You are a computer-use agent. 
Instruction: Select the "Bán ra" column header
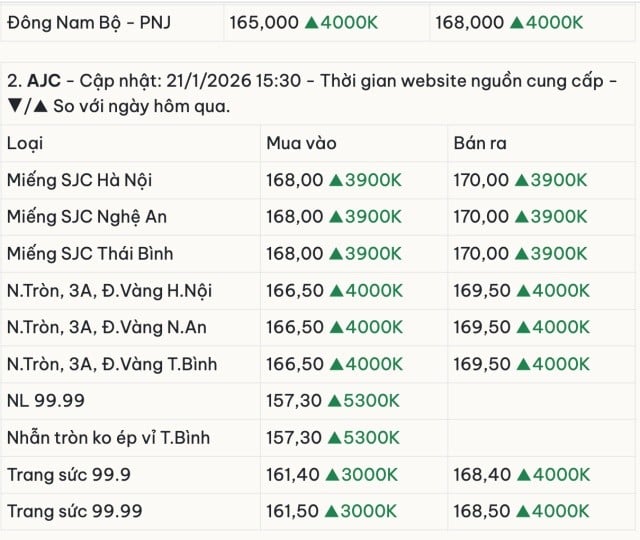tap(480, 143)
